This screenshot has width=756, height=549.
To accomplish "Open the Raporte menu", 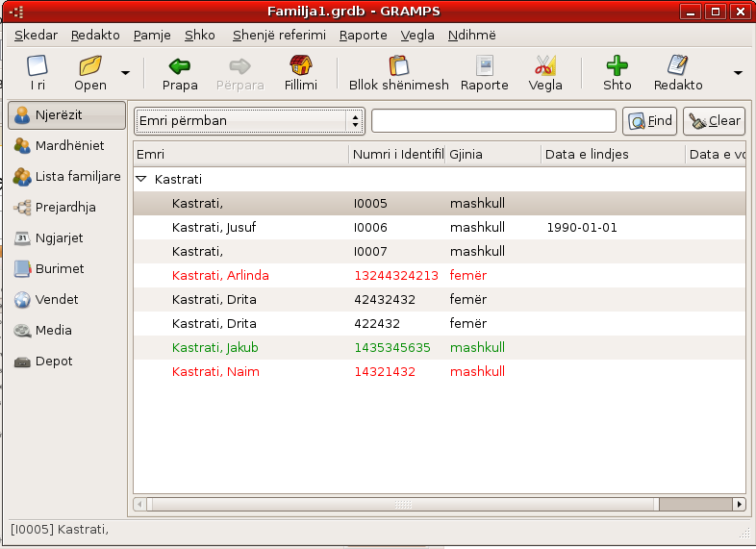I will click(363, 36).
